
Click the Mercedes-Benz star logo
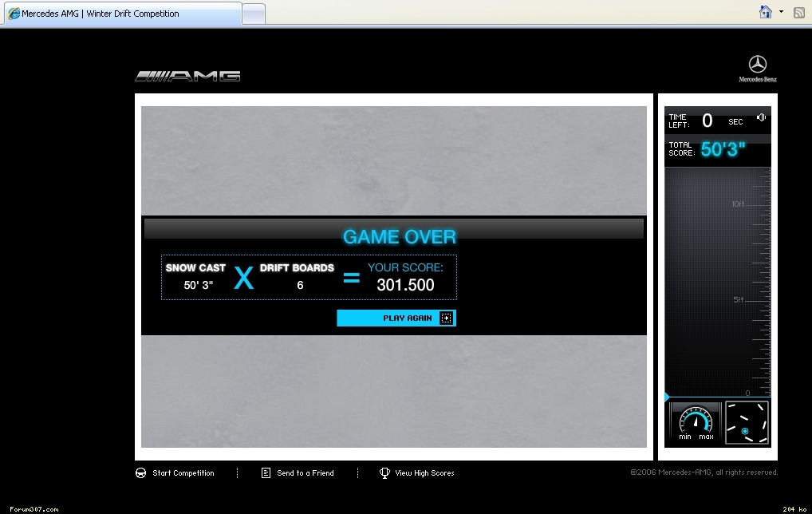[758, 69]
